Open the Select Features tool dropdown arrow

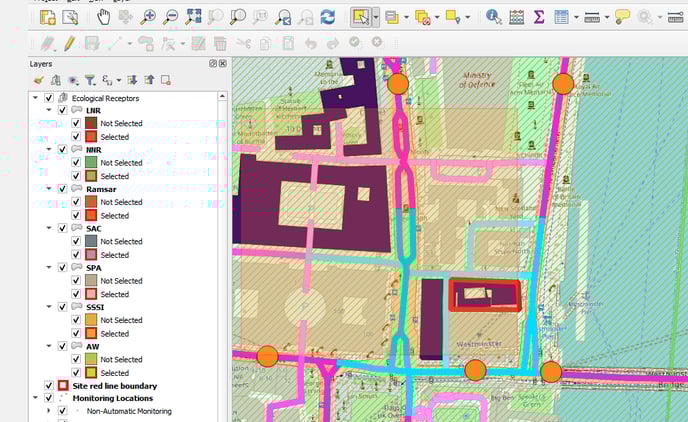[375, 17]
